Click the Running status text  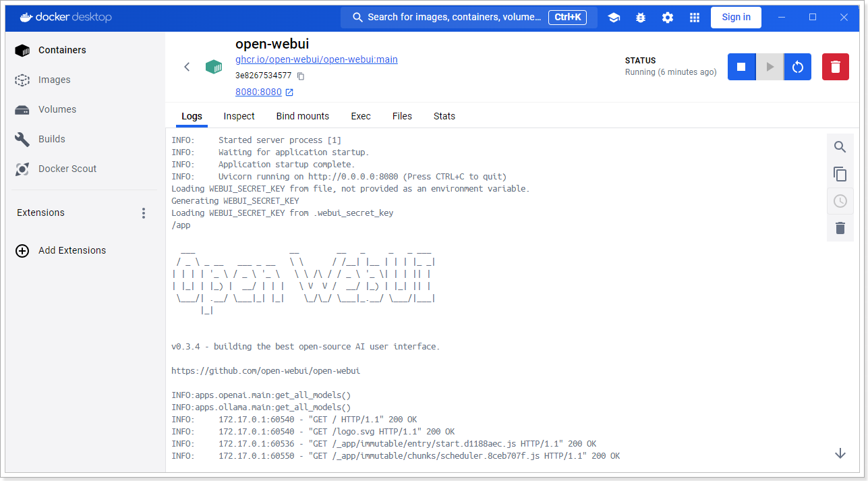[x=671, y=72]
